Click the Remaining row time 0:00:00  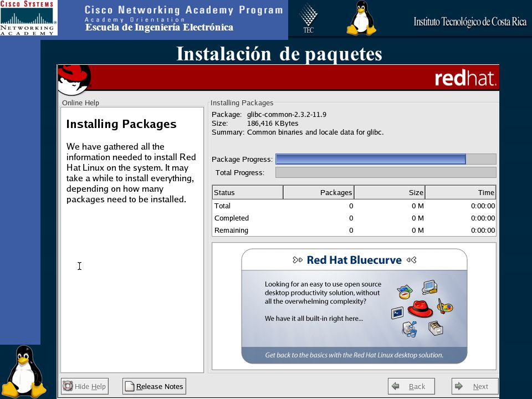coord(483,231)
